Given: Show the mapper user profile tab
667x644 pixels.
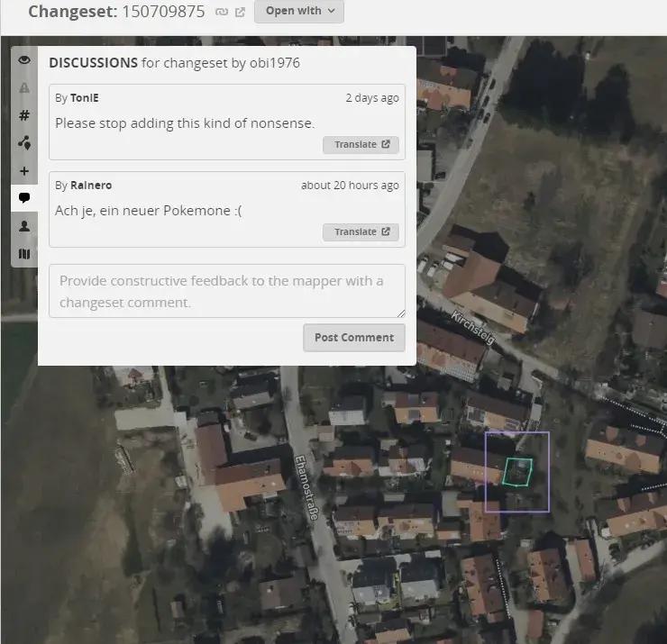Looking at the screenshot, I should [x=24, y=227].
